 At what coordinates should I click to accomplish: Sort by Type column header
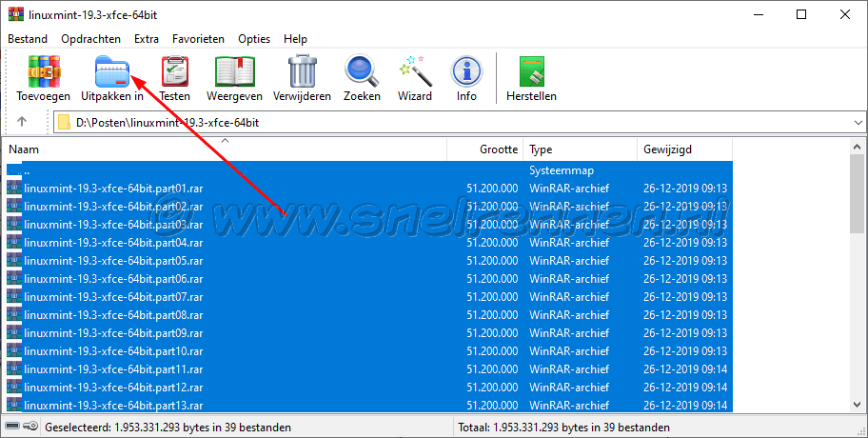[581, 149]
